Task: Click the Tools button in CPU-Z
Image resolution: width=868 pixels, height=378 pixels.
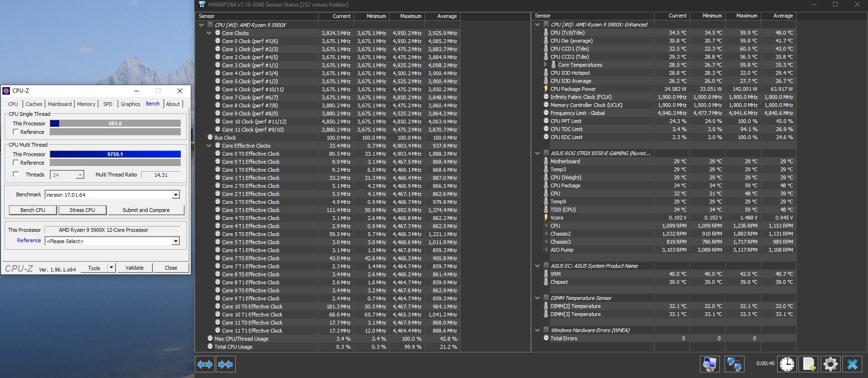Action: click(x=94, y=268)
